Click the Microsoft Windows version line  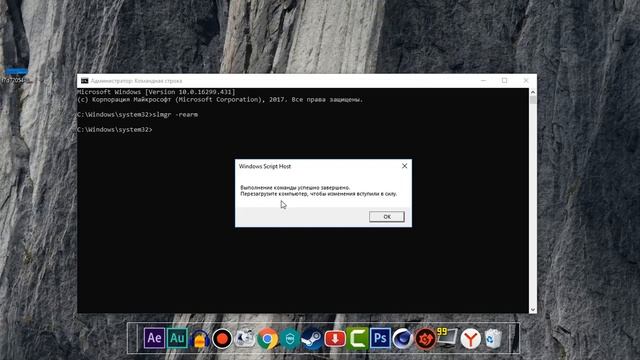(156, 92)
